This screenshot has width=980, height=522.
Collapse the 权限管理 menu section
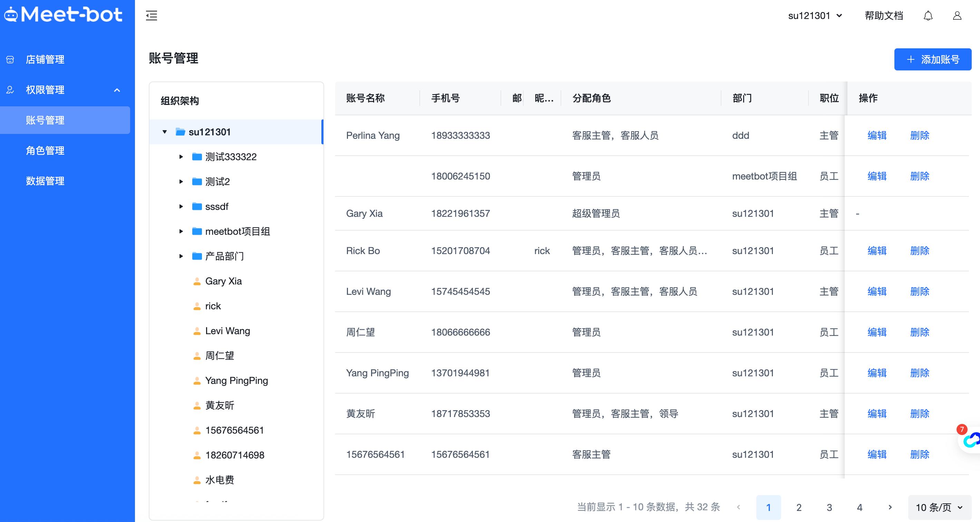coord(117,90)
